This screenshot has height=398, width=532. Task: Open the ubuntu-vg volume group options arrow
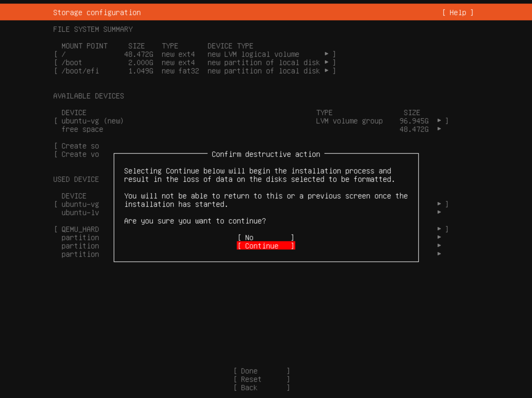[x=440, y=121]
